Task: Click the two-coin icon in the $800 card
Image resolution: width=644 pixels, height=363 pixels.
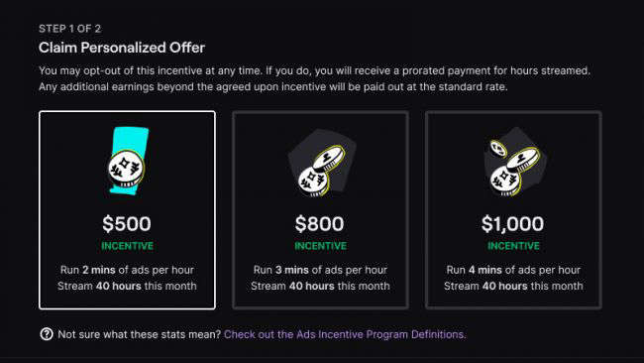Action: pyautogui.click(x=322, y=163)
